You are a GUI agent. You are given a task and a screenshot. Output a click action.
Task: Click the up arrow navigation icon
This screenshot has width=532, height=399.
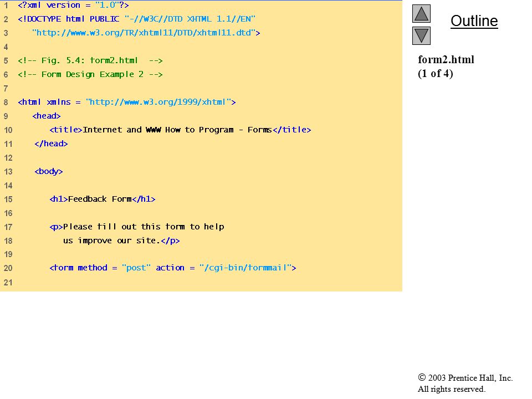421,13
